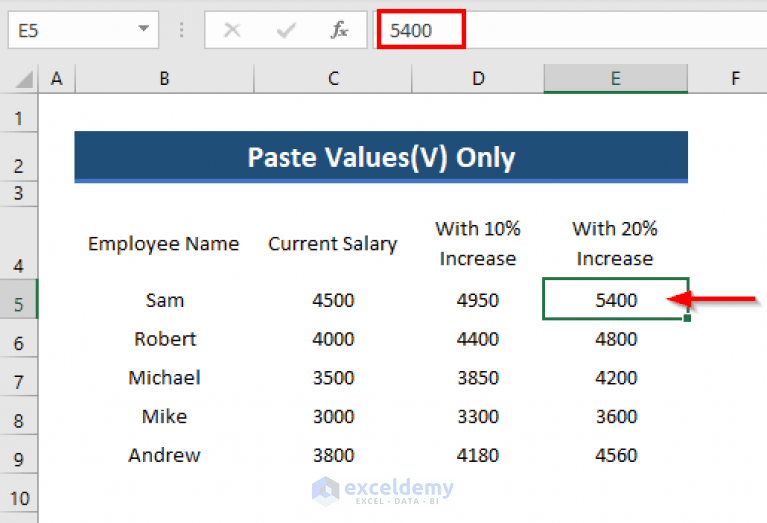Click the 'With 10% Increase' header cell

tap(478, 243)
